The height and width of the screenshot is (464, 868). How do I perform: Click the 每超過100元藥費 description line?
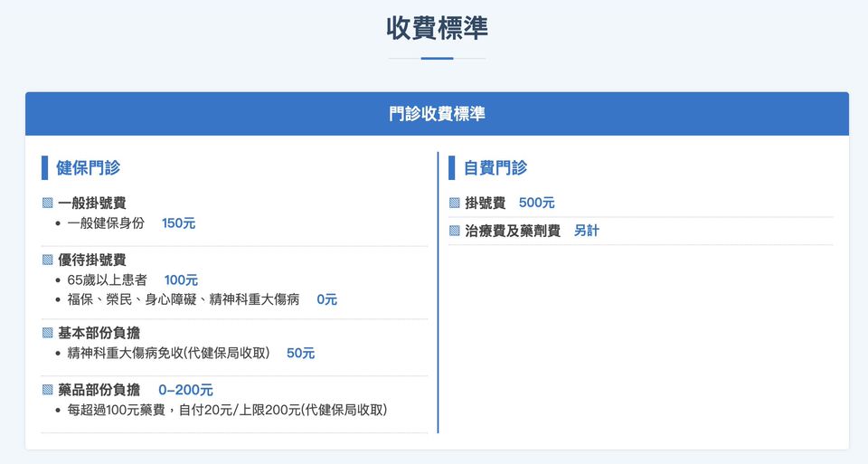coord(227,410)
